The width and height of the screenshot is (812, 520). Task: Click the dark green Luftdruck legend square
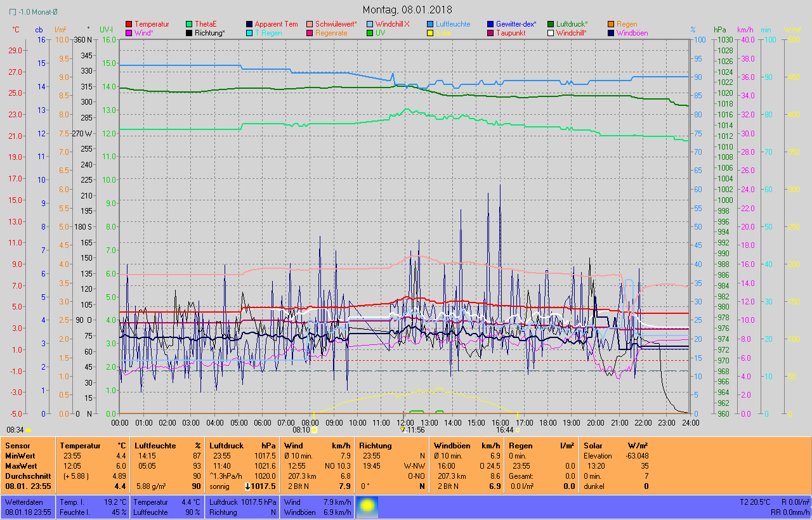coord(551,24)
